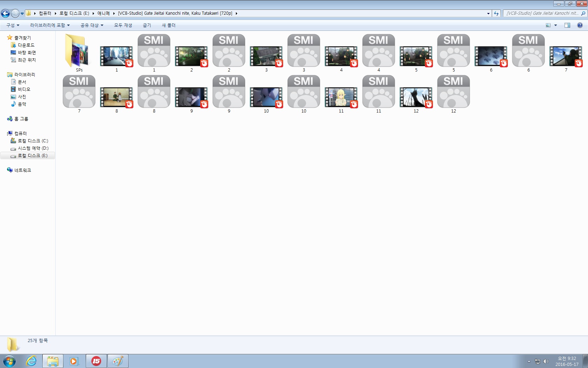Select SMI subtitle file 10

[x=304, y=91]
